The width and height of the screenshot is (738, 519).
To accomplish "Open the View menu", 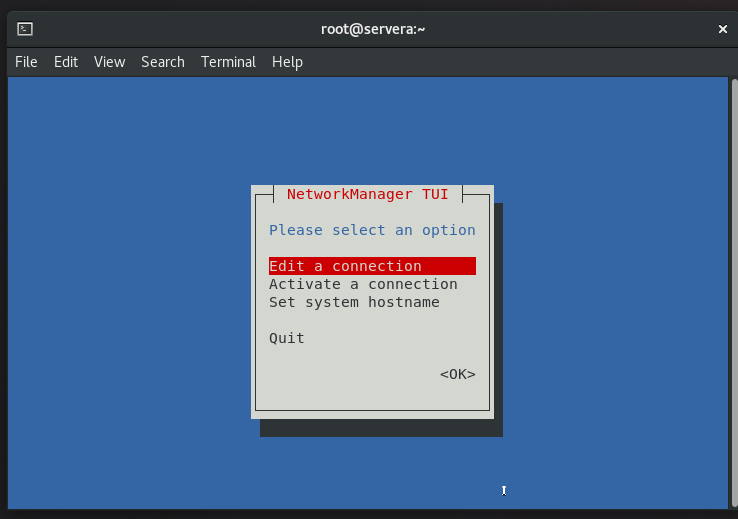I will (109, 62).
